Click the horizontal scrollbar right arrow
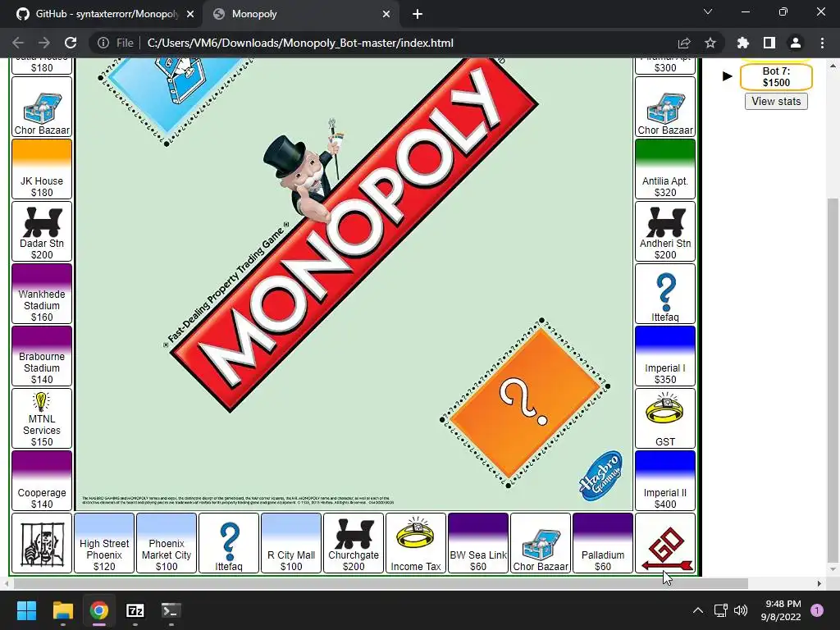Viewport: 840px width, 630px height. point(819,583)
